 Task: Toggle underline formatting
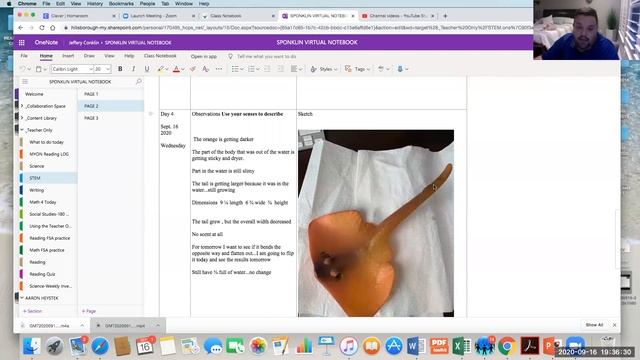click(147, 69)
